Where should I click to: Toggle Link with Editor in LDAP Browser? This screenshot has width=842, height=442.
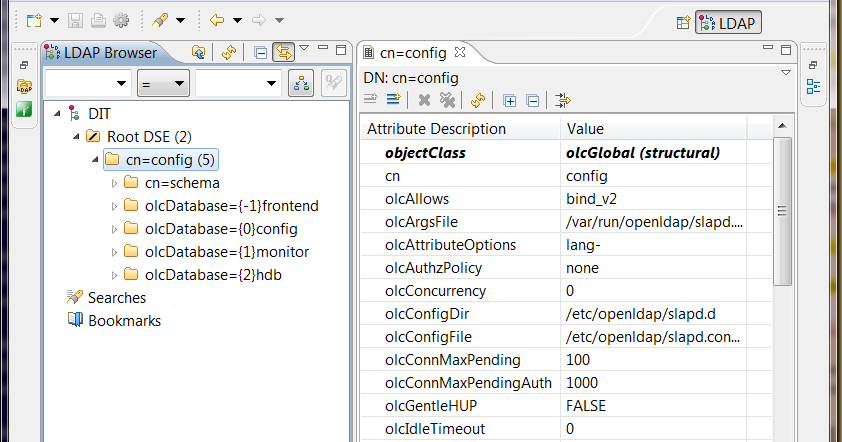(x=283, y=53)
